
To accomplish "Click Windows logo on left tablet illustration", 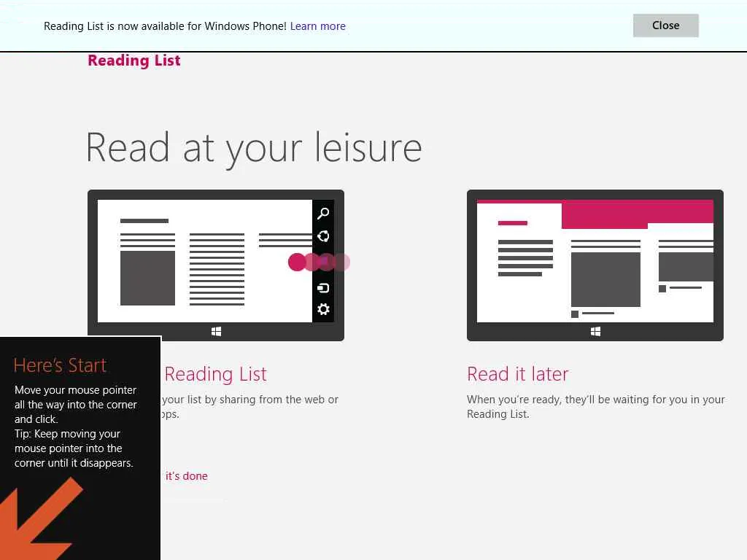I will [x=216, y=332].
